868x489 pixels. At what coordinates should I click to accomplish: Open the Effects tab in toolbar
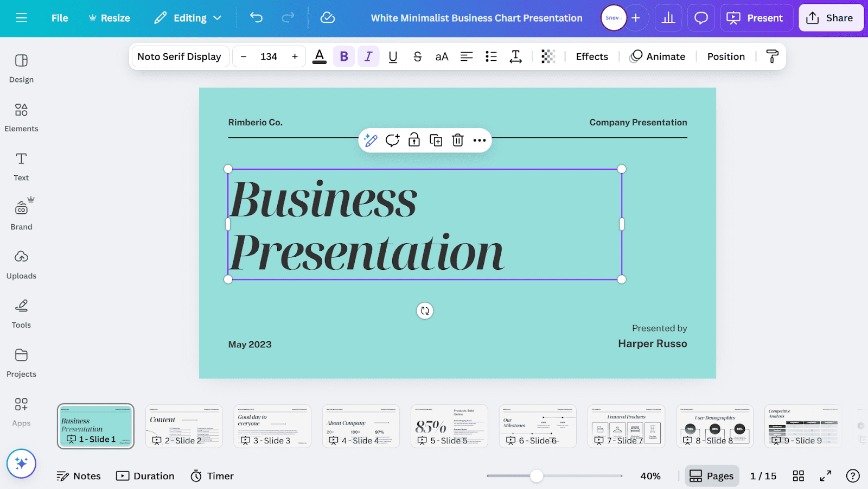point(592,56)
